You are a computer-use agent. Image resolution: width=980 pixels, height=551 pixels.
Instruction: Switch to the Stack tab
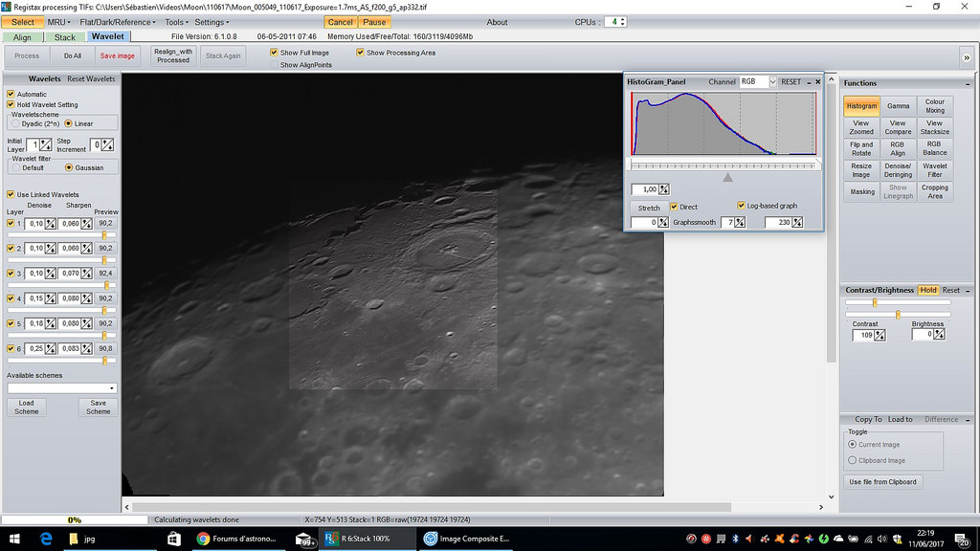[x=64, y=37]
